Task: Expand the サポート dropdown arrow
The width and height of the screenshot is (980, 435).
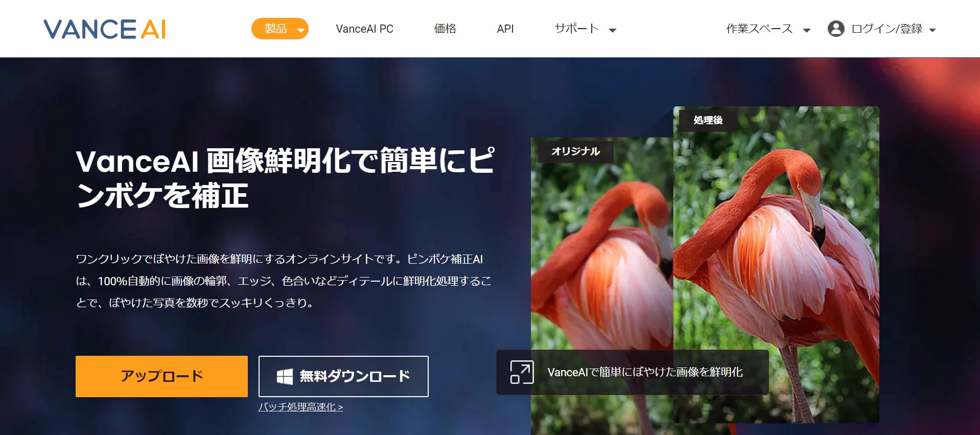Action: pyautogui.click(x=613, y=30)
